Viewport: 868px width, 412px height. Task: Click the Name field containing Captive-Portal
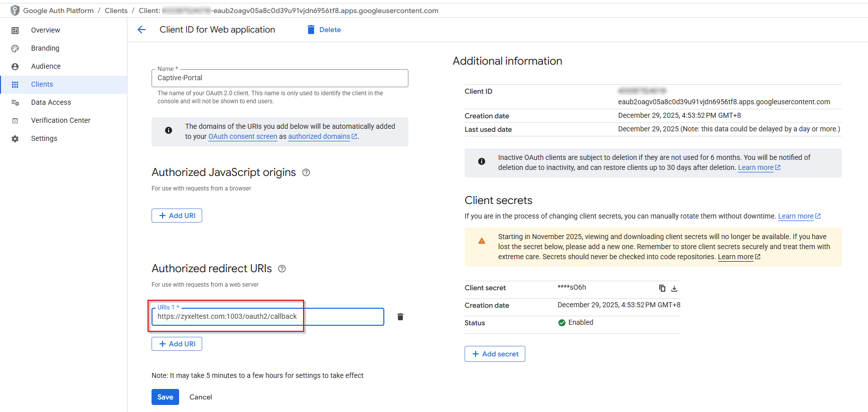(280, 78)
